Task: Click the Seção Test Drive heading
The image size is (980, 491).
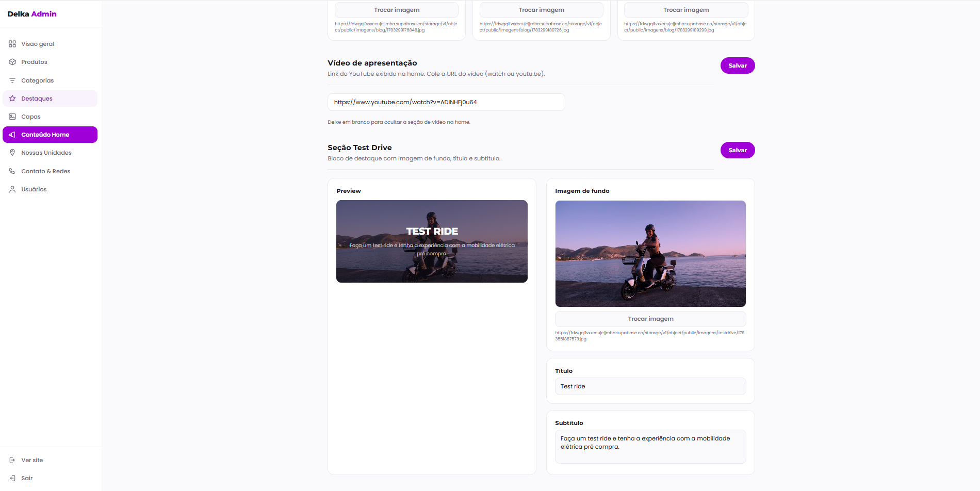Action: click(360, 148)
